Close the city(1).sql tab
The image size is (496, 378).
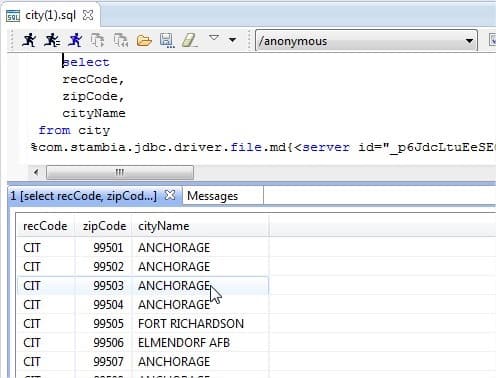click(x=88, y=15)
